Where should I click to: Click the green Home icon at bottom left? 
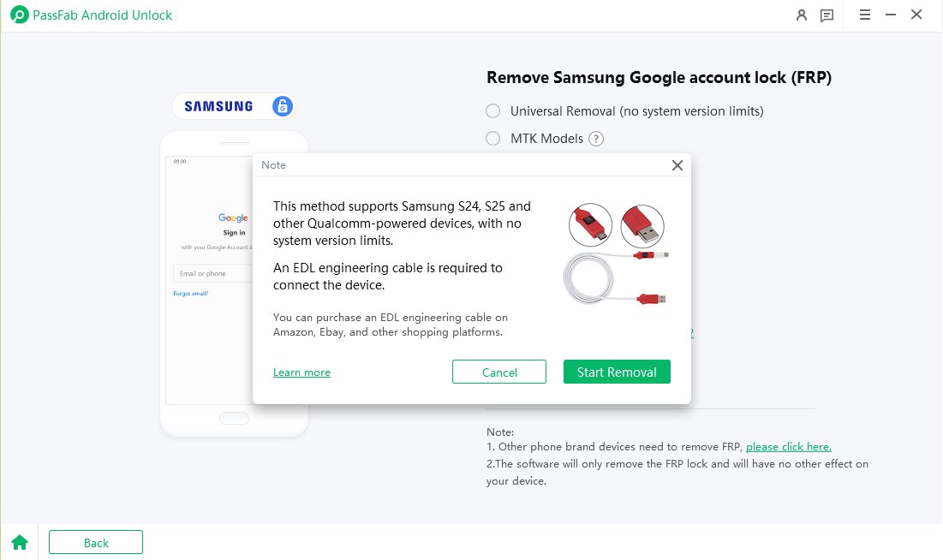click(x=19, y=541)
